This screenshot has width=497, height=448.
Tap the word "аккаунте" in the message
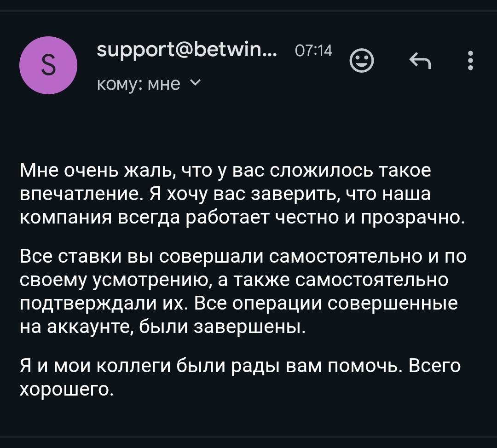(90, 327)
